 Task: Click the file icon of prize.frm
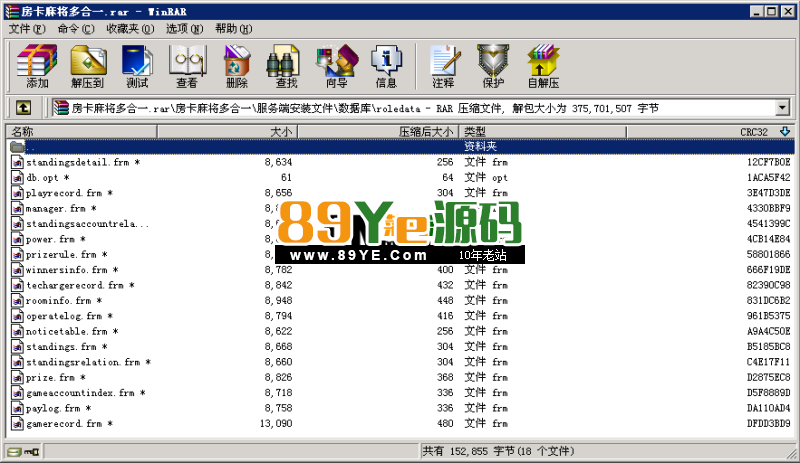click(17, 377)
